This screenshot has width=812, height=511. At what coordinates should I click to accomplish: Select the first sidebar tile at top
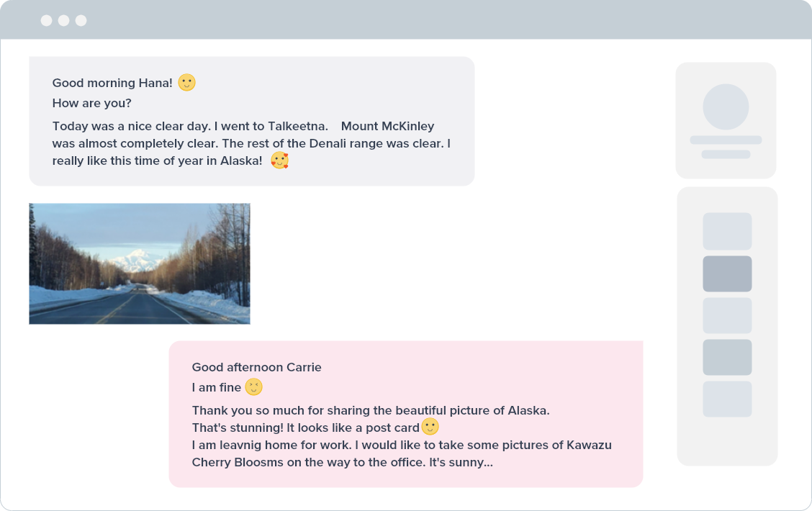pyautogui.click(x=727, y=231)
